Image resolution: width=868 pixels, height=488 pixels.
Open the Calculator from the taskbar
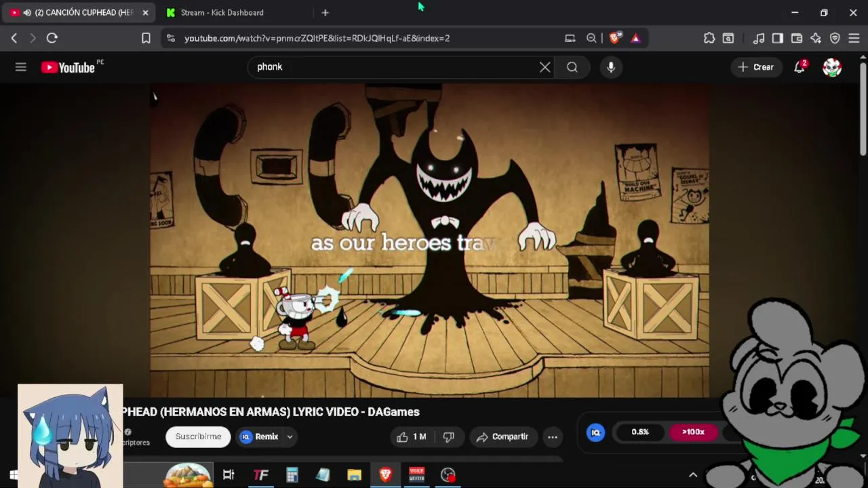point(292,475)
